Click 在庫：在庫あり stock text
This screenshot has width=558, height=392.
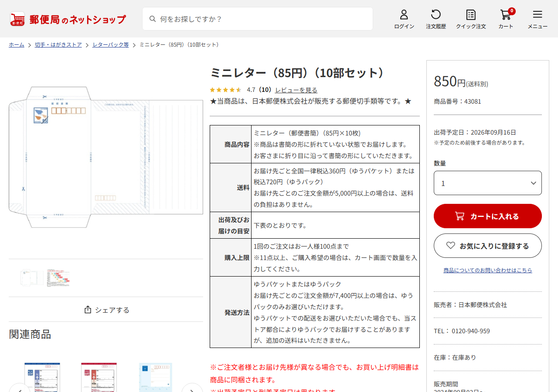(x=455, y=358)
